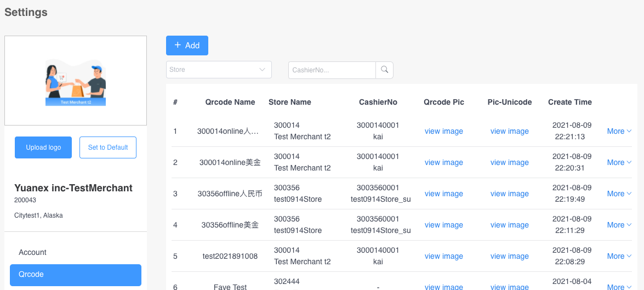Image resolution: width=644 pixels, height=290 pixels.
Task: Expand More menu for row 1
Action: tap(619, 131)
